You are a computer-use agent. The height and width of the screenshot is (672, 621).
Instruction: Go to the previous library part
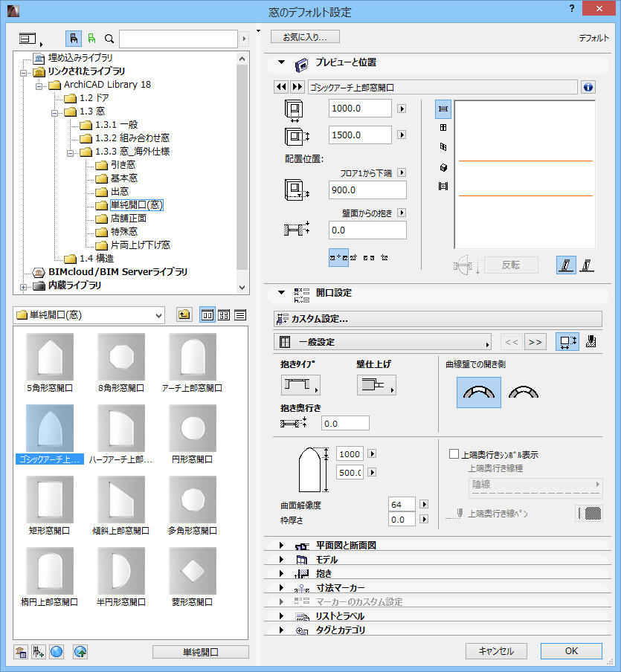coord(281,87)
